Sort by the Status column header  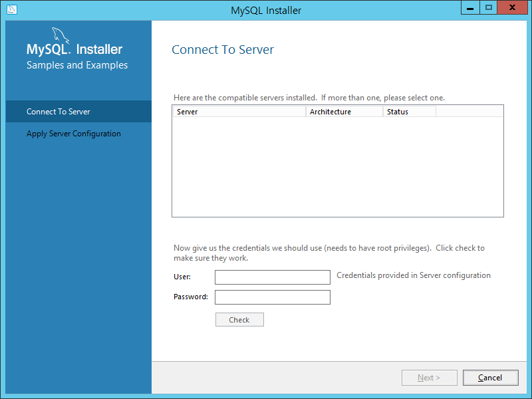pyautogui.click(x=410, y=112)
